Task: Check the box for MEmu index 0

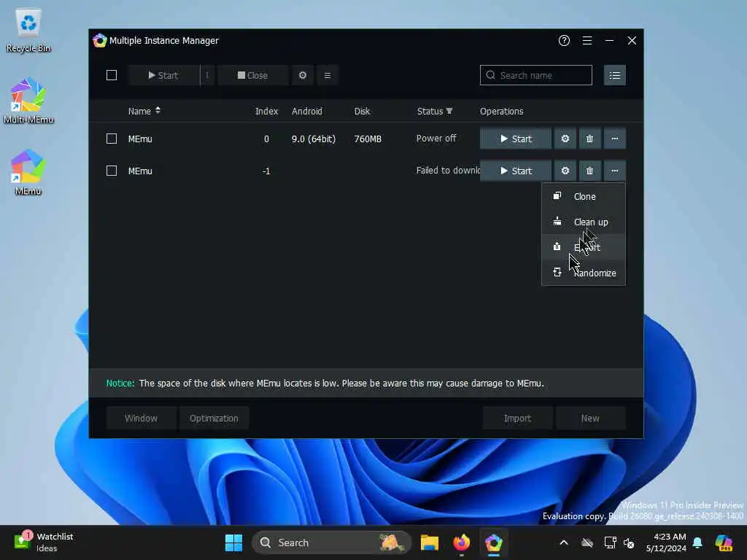Action: pyautogui.click(x=112, y=139)
